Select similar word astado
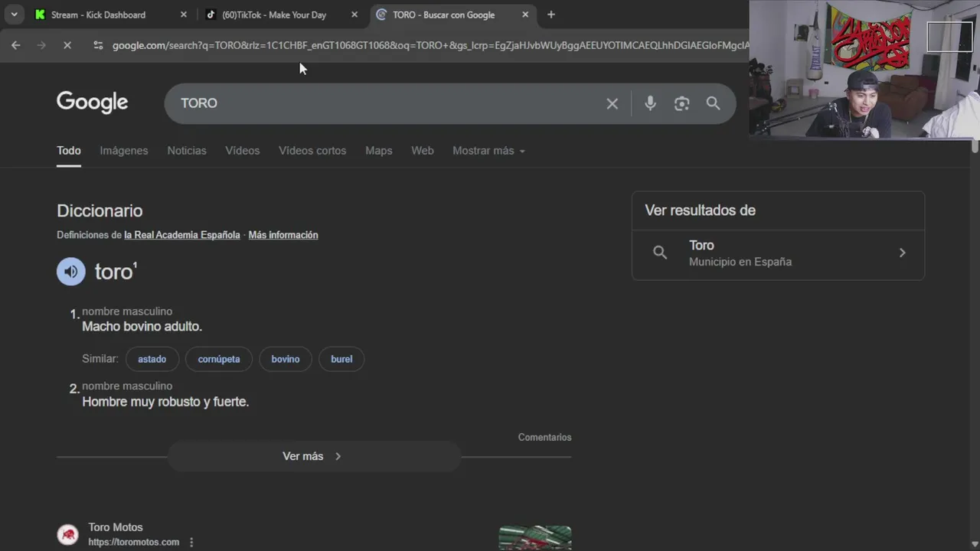Screen dimensions: 980x551 point(152,359)
